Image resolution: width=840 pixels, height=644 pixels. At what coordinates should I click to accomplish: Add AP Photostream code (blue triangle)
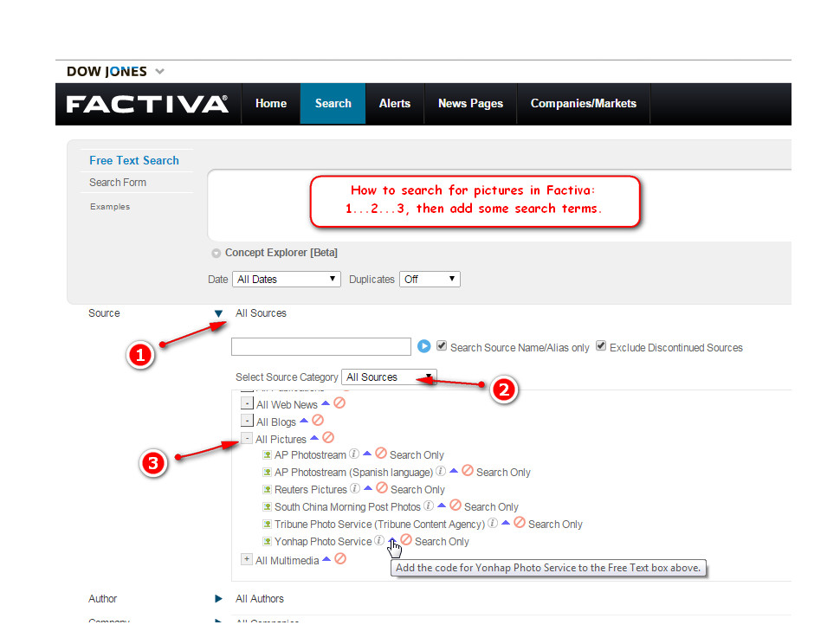[367, 454]
